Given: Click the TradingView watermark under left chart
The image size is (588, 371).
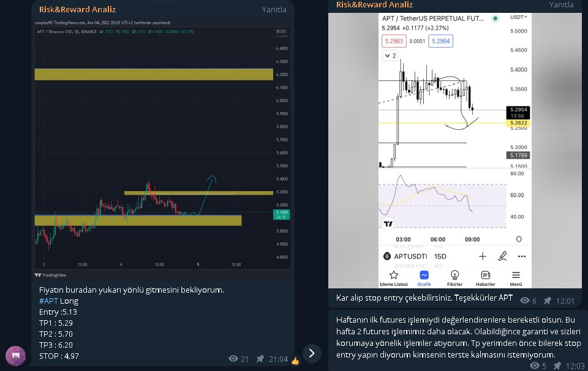Looking at the screenshot, I should click(x=50, y=275).
